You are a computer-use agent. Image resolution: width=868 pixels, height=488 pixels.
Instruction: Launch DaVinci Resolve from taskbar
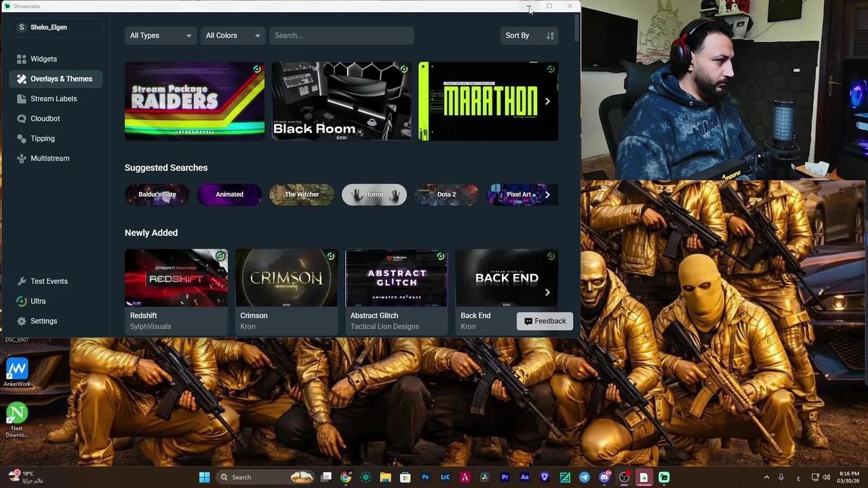pyautogui.click(x=485, y=477)
